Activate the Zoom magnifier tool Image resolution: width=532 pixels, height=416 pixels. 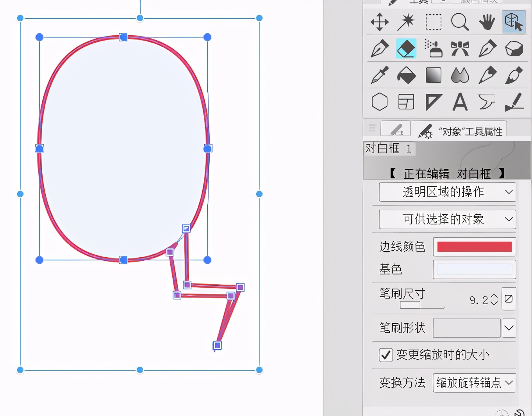460,22
